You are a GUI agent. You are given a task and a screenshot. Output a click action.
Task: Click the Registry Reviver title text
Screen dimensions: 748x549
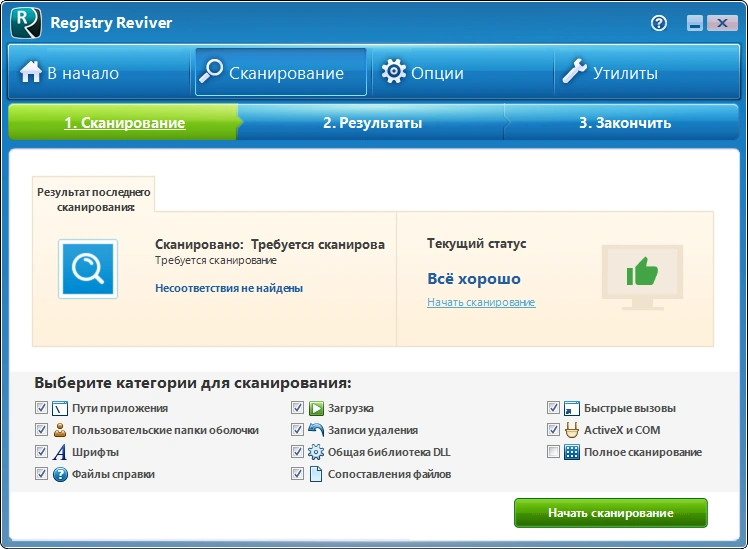pos(111,23)
